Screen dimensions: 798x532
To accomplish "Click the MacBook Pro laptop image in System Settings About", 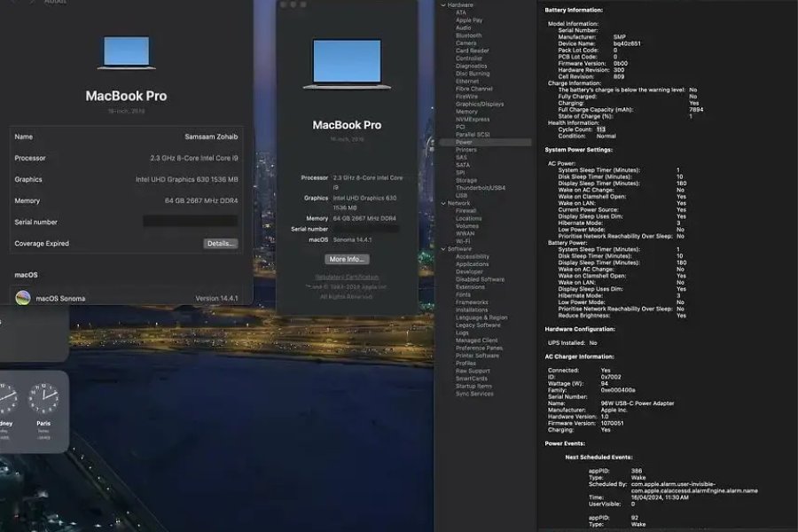I will (x=126, y=52).
